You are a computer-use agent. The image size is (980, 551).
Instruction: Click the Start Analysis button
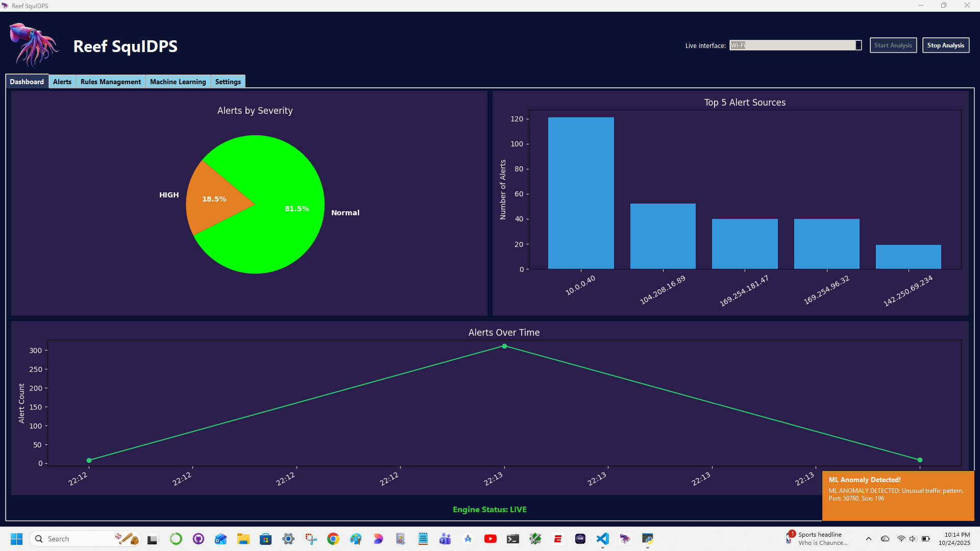point(893,45)
